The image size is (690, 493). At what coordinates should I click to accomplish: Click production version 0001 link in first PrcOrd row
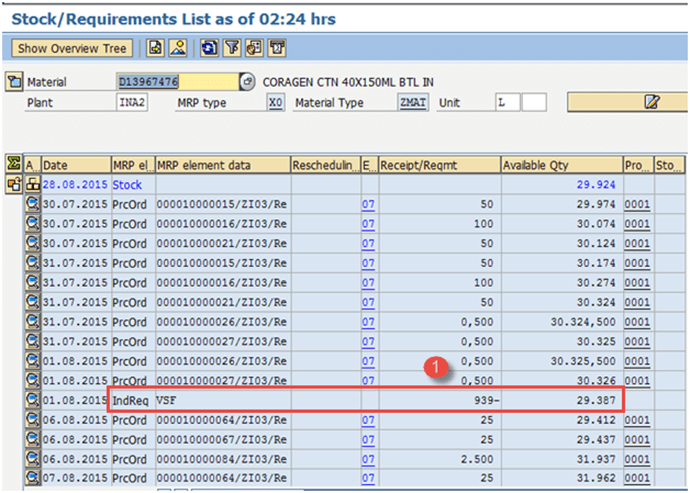(x=636, y=204)
